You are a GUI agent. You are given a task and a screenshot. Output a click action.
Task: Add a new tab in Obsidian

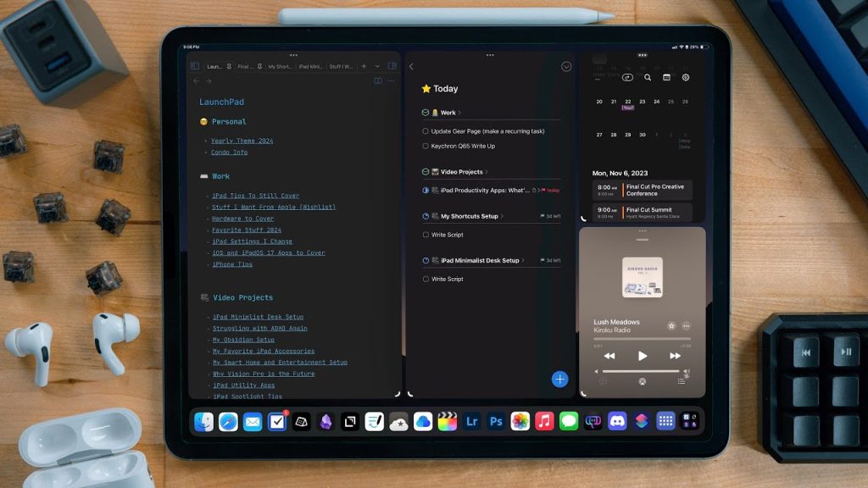coord(364,66)
